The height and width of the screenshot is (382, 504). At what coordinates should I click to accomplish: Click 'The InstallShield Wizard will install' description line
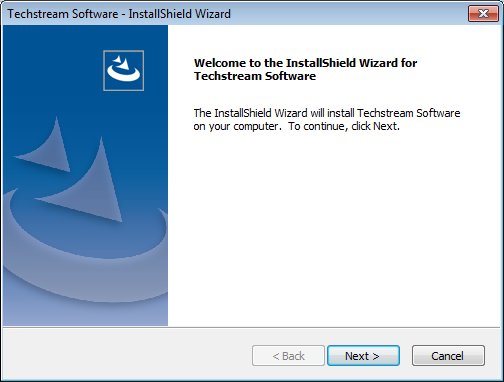point(327,113)
